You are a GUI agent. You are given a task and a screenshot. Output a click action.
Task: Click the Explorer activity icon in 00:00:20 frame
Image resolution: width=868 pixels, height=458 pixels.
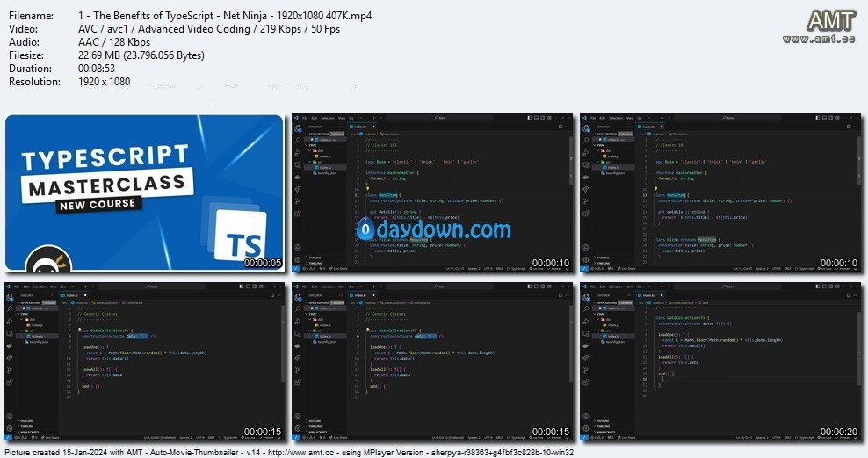point(586,297)
